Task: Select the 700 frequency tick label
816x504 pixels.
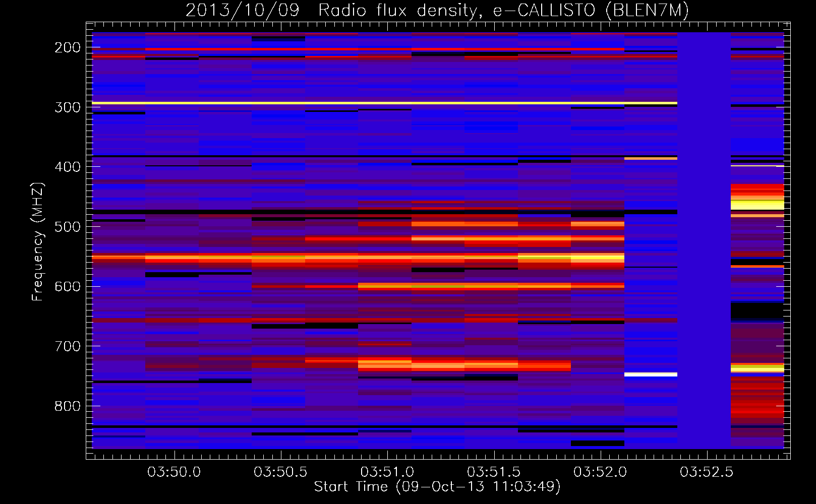Action: click(x=68, y=347)
